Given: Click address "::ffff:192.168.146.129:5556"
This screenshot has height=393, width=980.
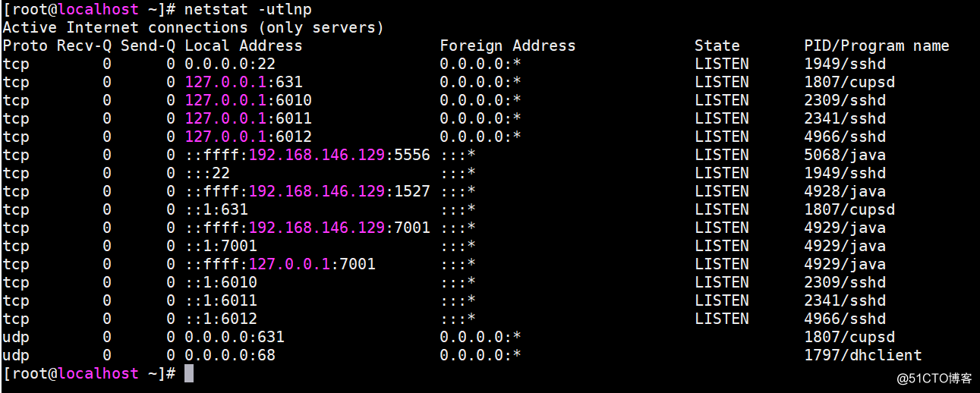Looking at the screenshot, I should [307, 156].
